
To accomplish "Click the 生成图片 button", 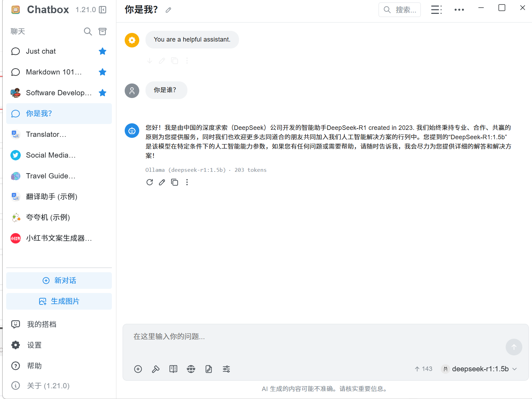I will pos(59,301).
